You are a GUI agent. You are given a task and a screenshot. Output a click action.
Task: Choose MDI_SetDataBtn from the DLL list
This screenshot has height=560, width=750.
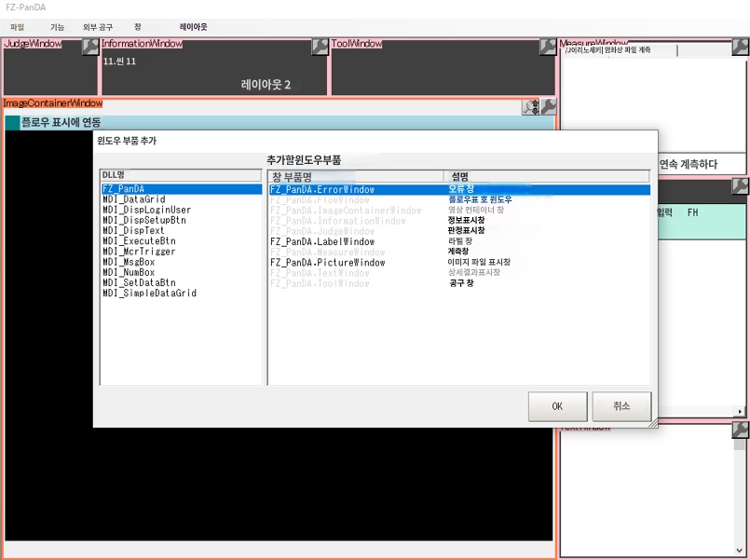(x=139, y=282)
